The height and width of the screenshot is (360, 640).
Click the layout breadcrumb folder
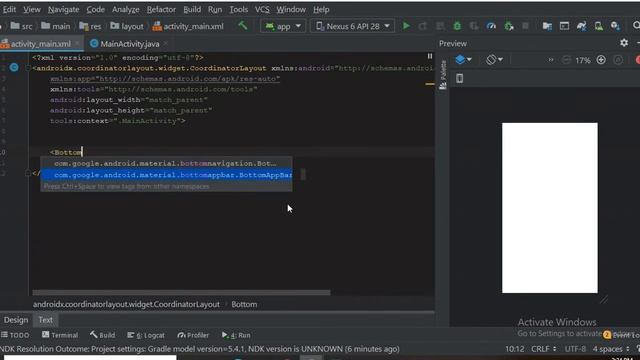click(x=127, y=26)
